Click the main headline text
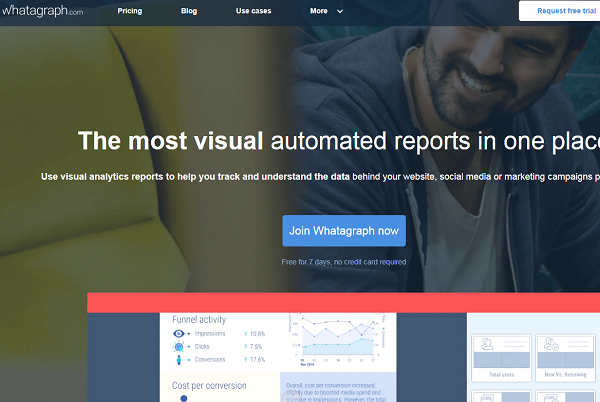The image size is (600, 402). [339, 141]
